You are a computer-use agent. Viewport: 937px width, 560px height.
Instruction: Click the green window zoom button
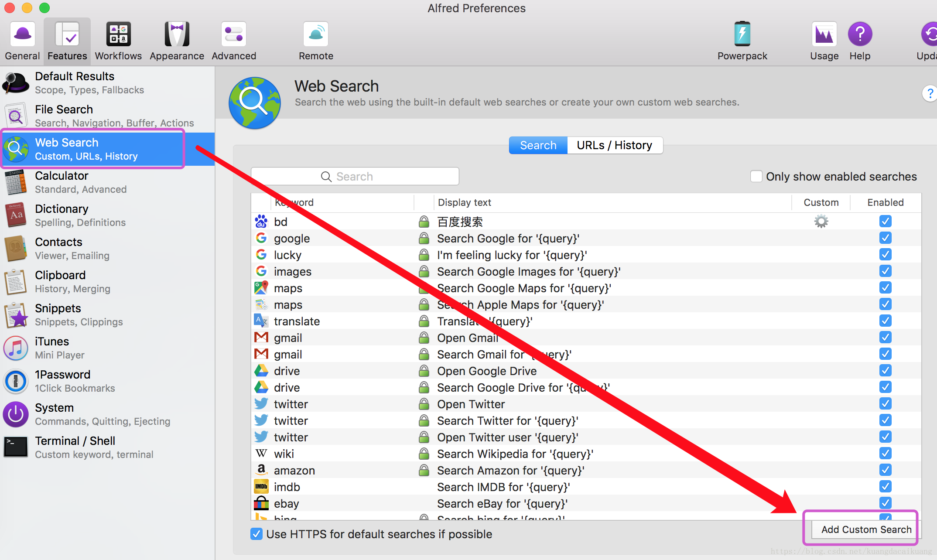44,8
